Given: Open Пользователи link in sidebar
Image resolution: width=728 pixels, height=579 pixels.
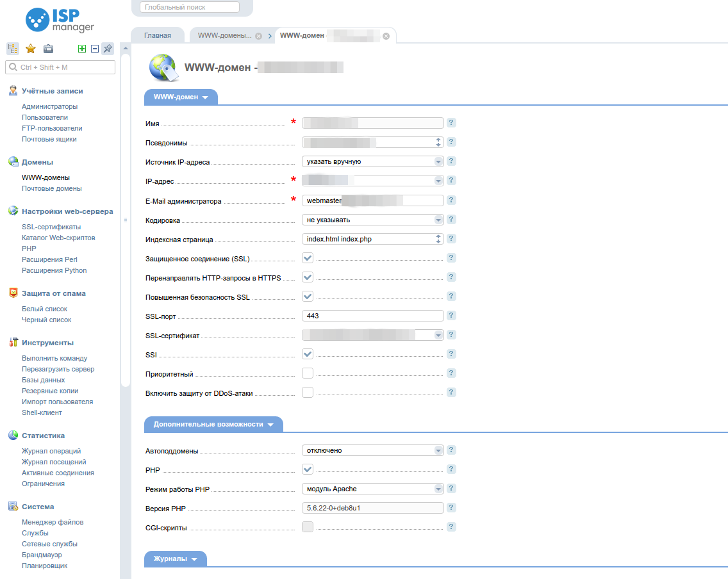Looking at the screenshot, I should click(x=45, y=117).
